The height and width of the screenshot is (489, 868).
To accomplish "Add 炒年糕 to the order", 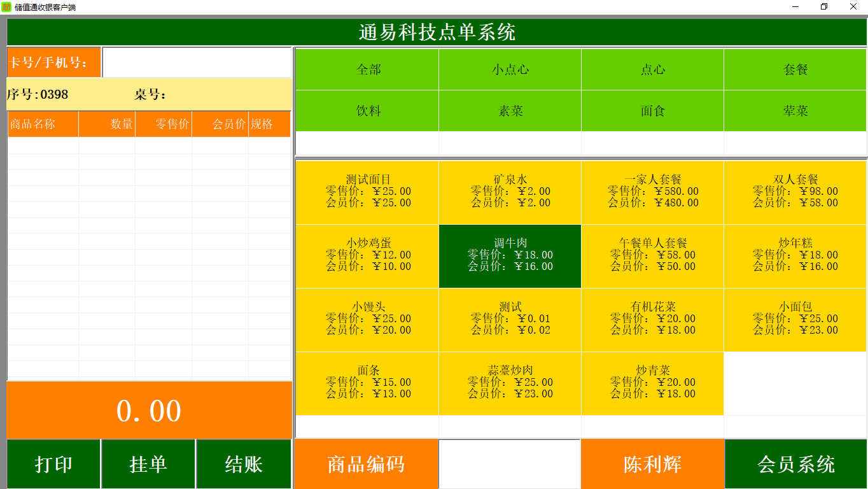I will [795, 256].
